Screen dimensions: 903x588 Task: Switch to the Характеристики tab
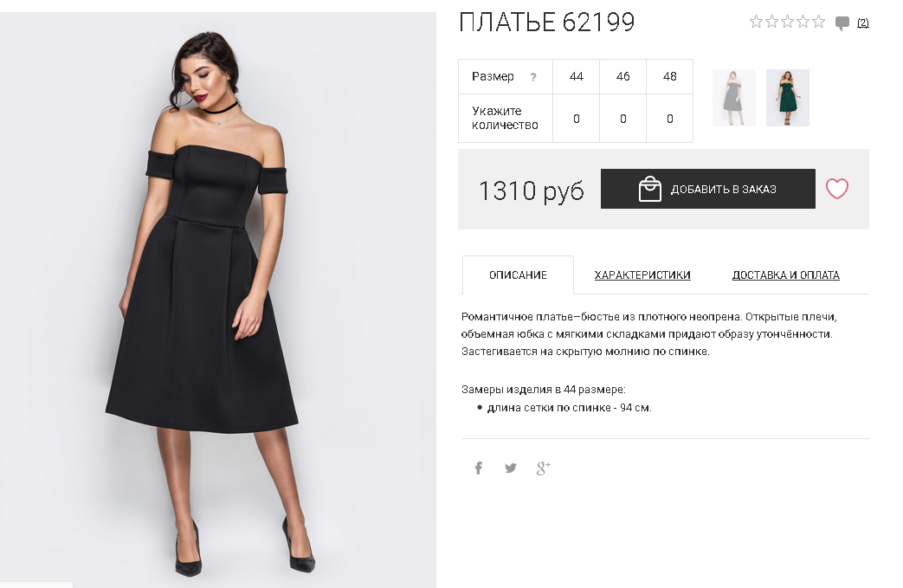tap(642, 275)
